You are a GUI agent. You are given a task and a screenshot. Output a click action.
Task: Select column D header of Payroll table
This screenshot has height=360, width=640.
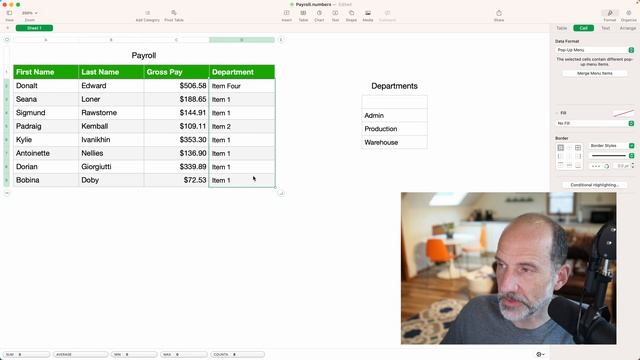pyautogui.click(x=242, y=40)
